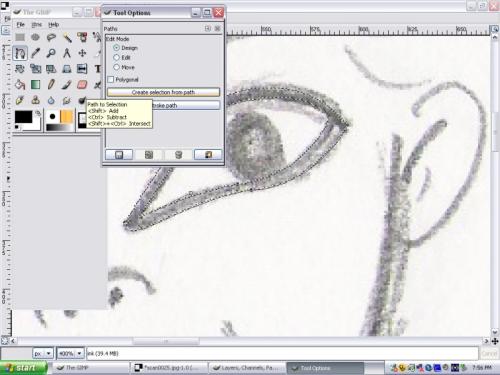Screen dimensions: 500x375
Task: Select the Scale tool
Action: 35,69
